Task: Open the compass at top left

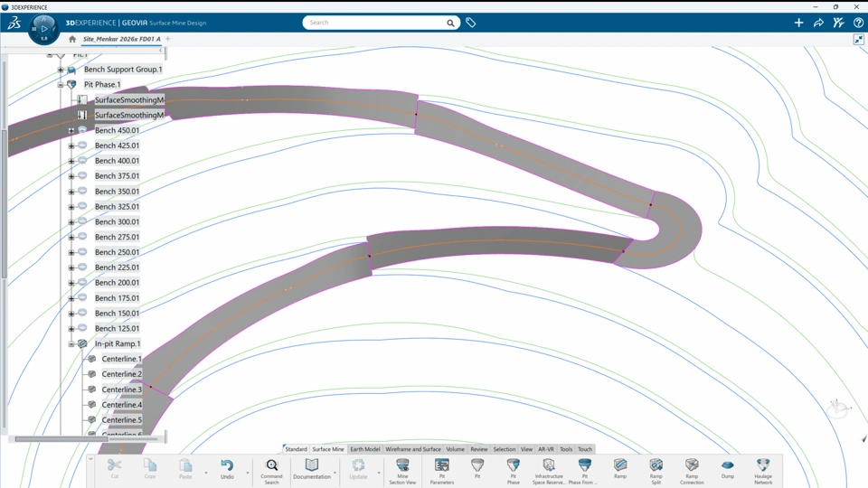Action: [43, 28]
